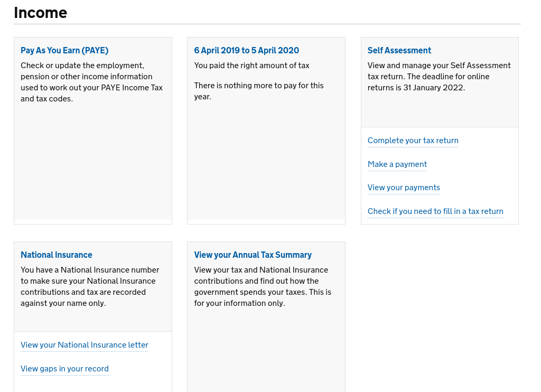Click the divider line below Income heading

coord(267,24)
